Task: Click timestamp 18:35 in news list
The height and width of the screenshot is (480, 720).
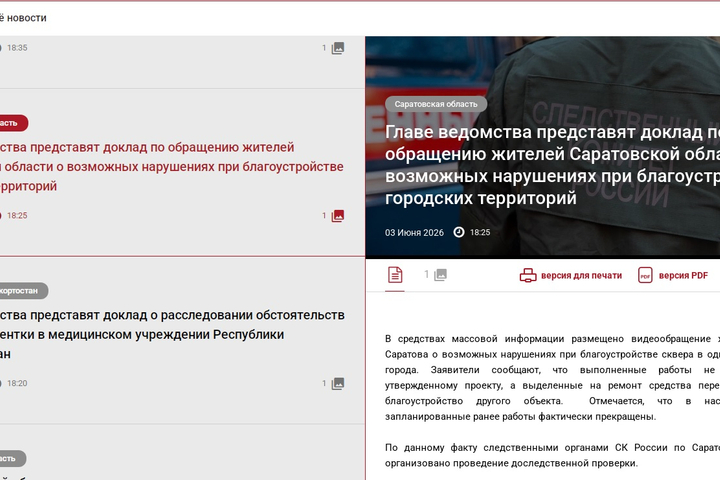Action: (x=17, y=48)
